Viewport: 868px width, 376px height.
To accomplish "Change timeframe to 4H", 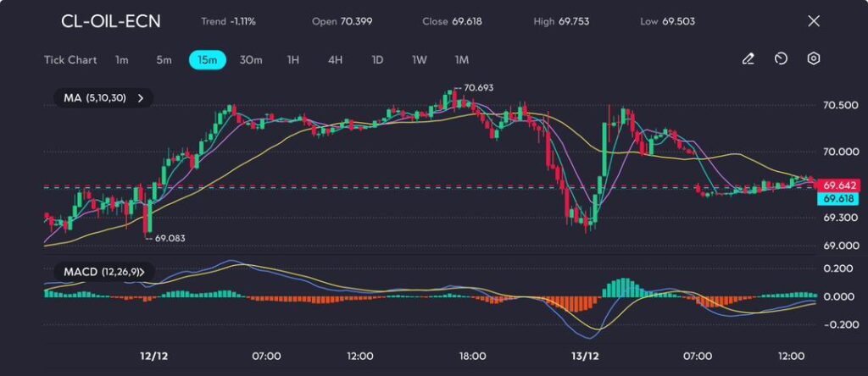I will click(335, 60).
